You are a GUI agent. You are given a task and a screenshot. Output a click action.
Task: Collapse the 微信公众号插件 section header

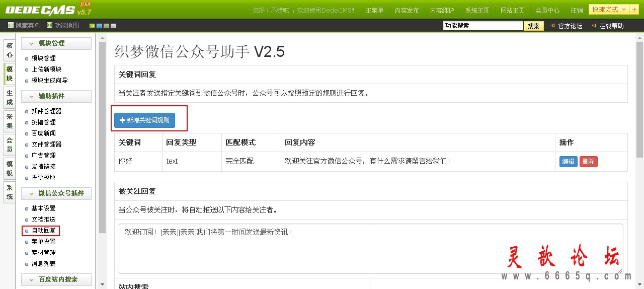click(x=56, y=193)
